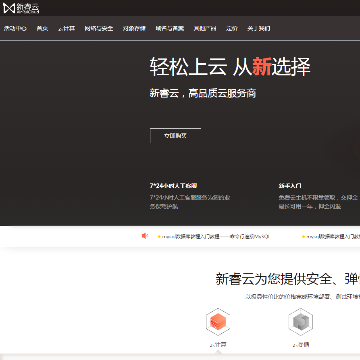Image resolution: width=360 pixels, height=360 pixels.
Task: Open the 对象存储 navigation menu
Action: [134, 29]
